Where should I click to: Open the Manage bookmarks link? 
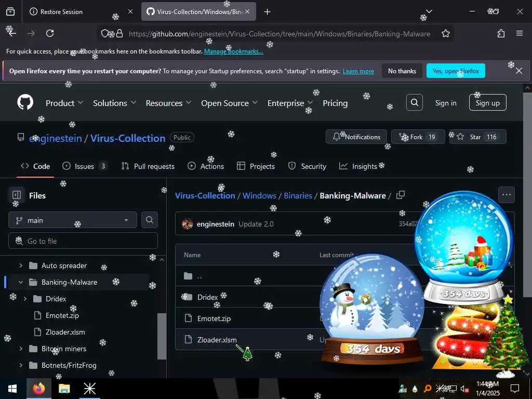[233, 51]
